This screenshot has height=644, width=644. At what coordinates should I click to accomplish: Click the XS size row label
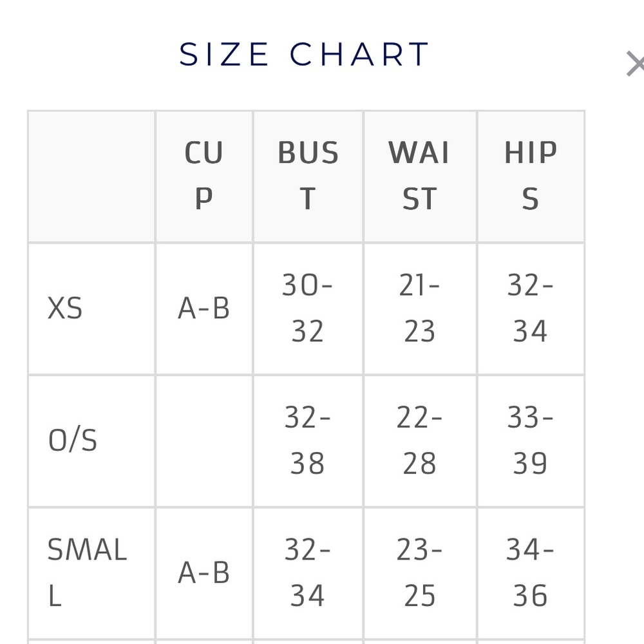click(66, 308)
